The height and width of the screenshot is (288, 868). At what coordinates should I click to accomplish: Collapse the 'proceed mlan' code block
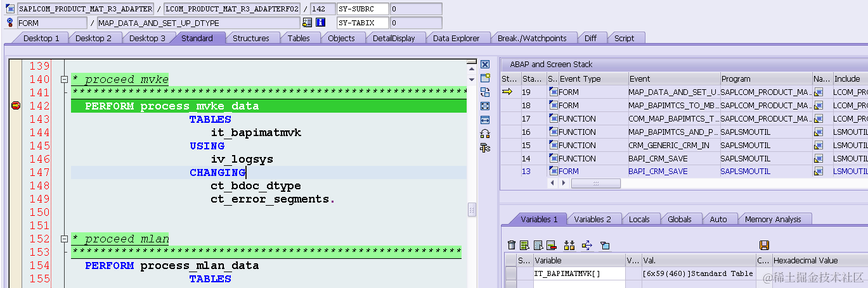tap(63, 239)
